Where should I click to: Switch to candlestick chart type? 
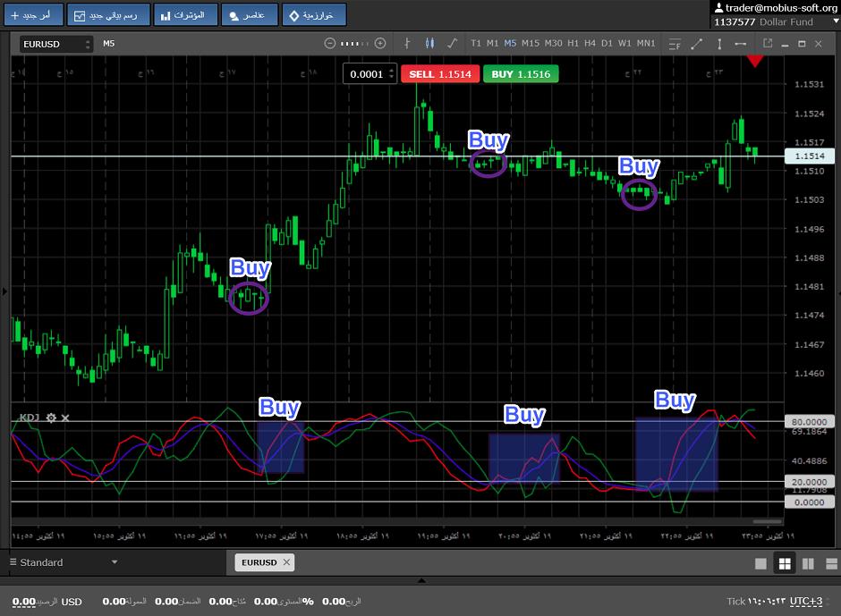(x=429, y=44)
